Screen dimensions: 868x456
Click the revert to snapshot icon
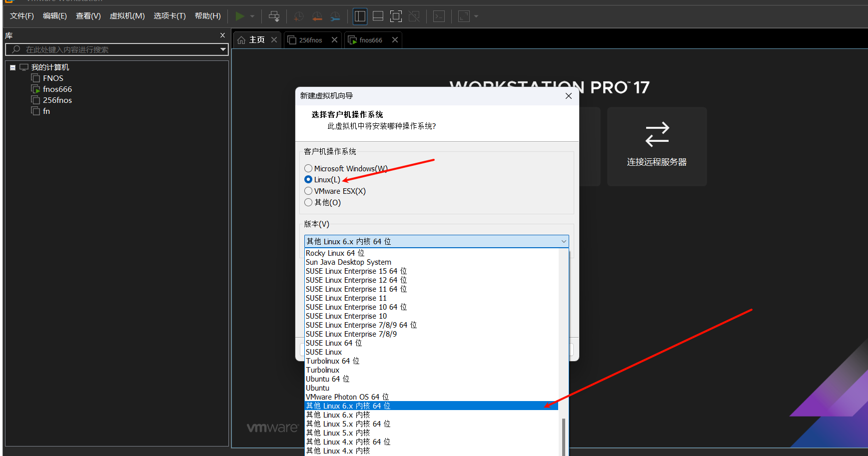tap(317, 16)
